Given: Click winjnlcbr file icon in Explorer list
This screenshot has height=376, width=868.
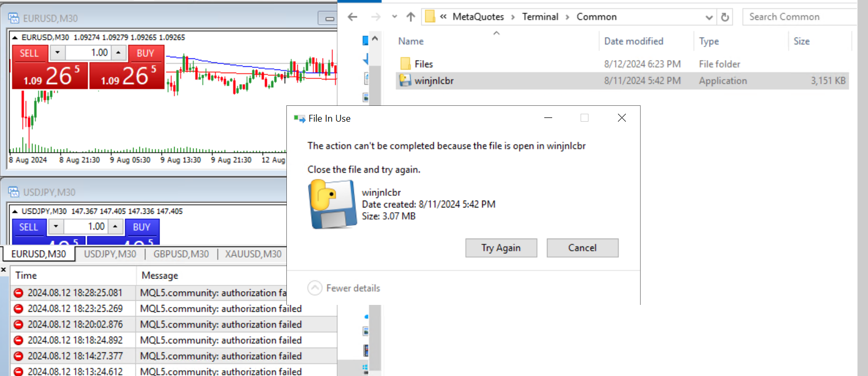Looking at the screenshot, I should pos(405,81).
